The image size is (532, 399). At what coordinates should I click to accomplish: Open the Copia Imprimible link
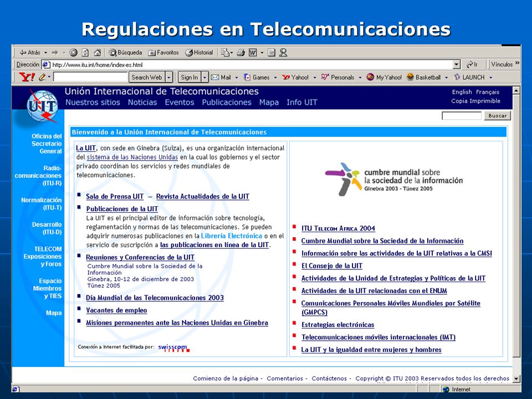point(475,101)
